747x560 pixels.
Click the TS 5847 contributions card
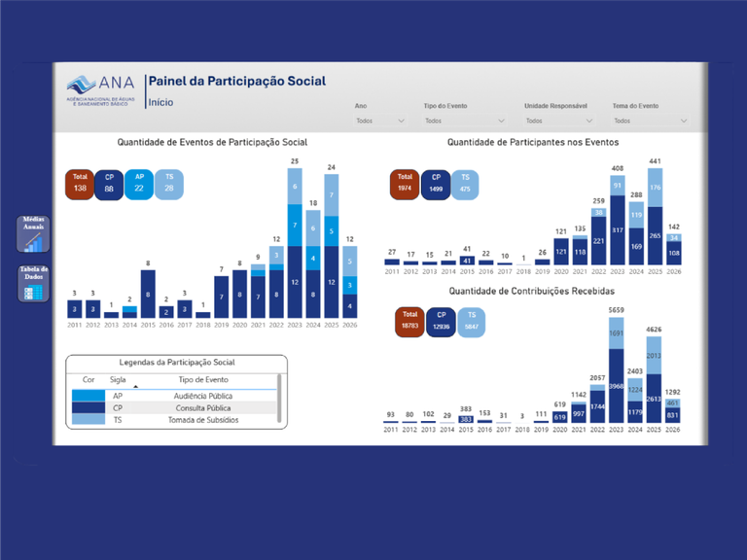471,322
